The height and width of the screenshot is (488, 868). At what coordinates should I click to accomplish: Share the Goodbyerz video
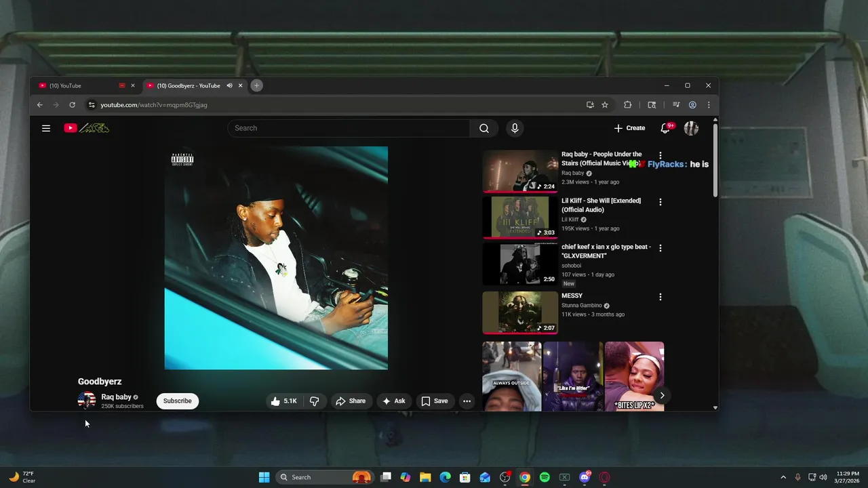tap(351, 401)
